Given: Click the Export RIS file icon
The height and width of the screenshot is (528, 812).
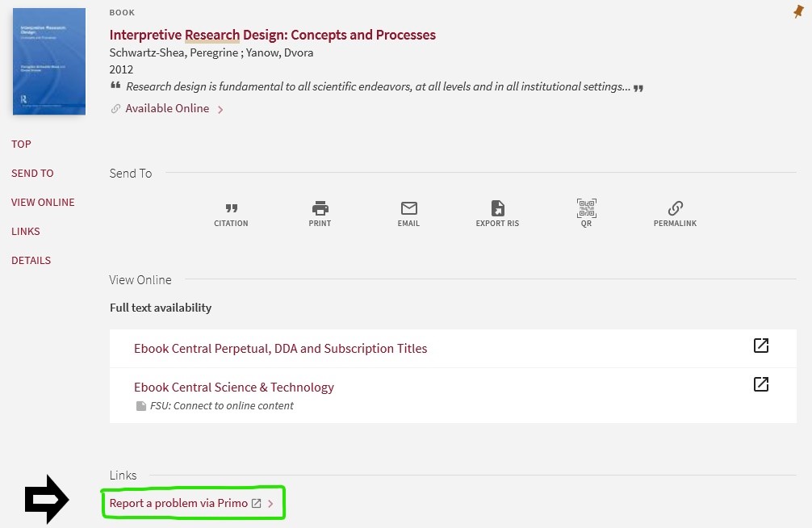Looking at the screenshot, I should (x=498, y=208).
